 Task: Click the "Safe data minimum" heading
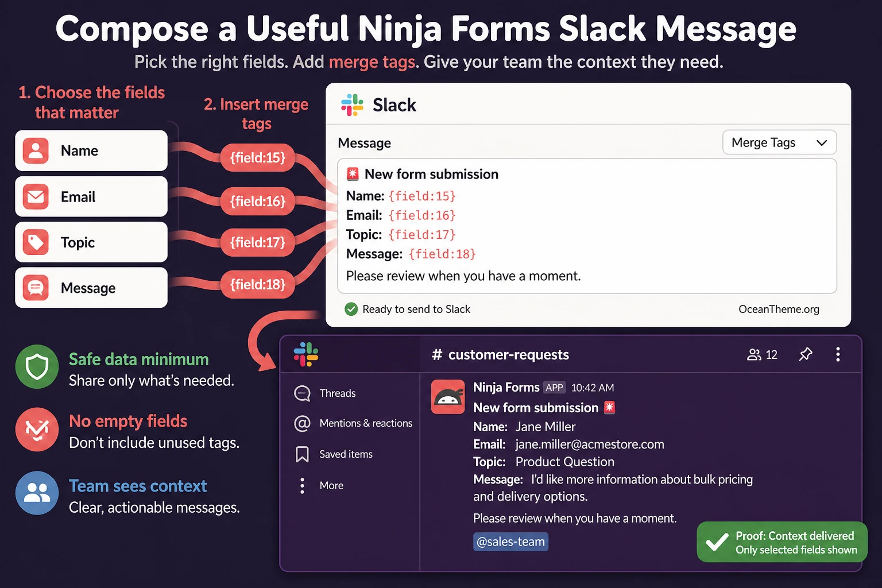point(138,359)
